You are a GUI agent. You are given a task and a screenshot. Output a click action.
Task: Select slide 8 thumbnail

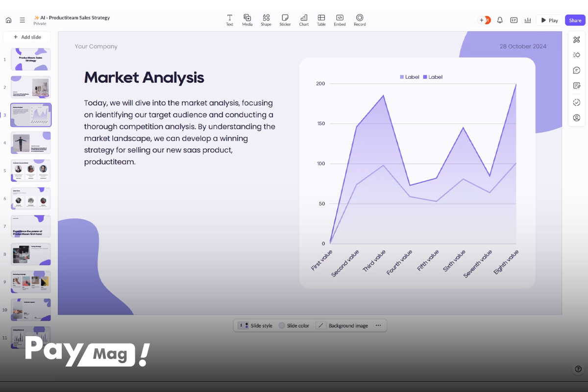(x=31, y=254)
